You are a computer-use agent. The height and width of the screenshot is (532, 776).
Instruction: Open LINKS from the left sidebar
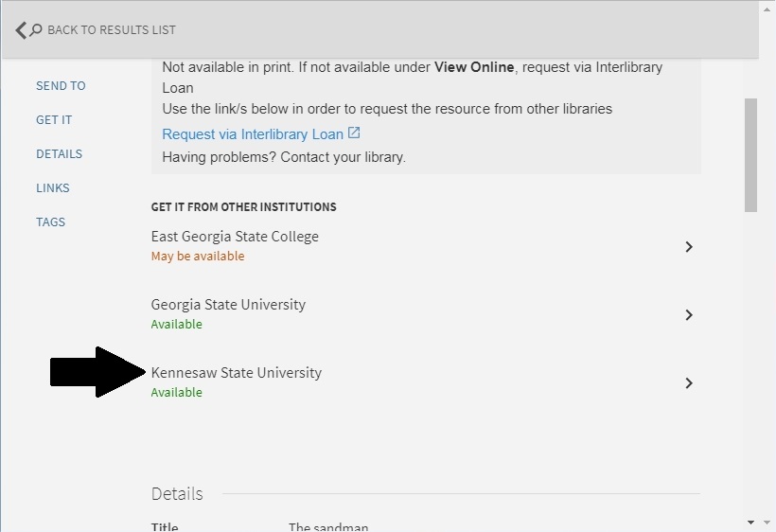[x=53, y=188]
